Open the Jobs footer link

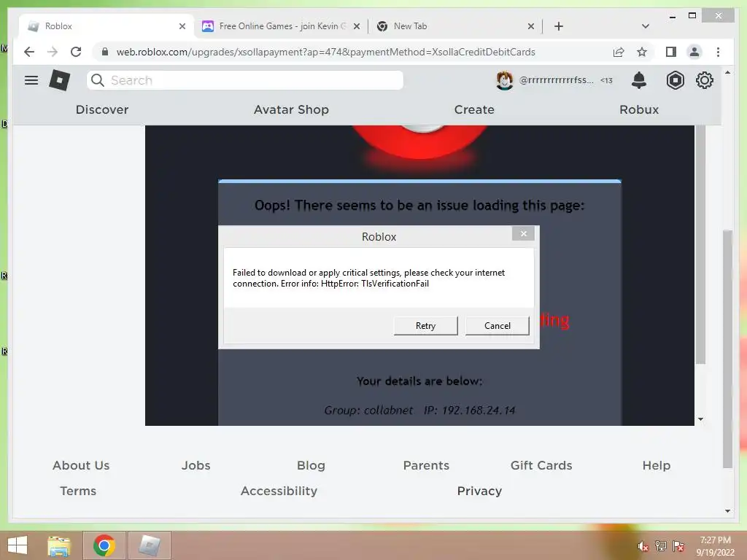(196, 465)
